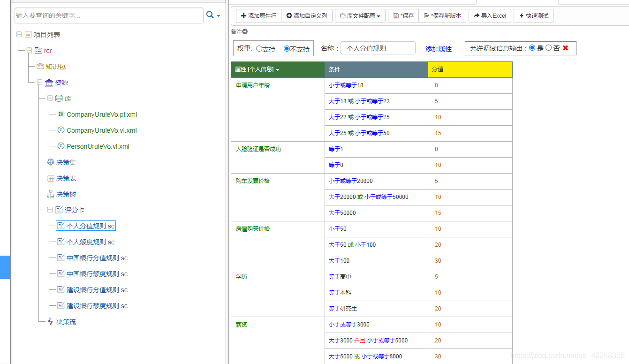Open 建设银行额度规则.sc scorecard
This screenshot has height=364, width=629.
coord(97,306)
